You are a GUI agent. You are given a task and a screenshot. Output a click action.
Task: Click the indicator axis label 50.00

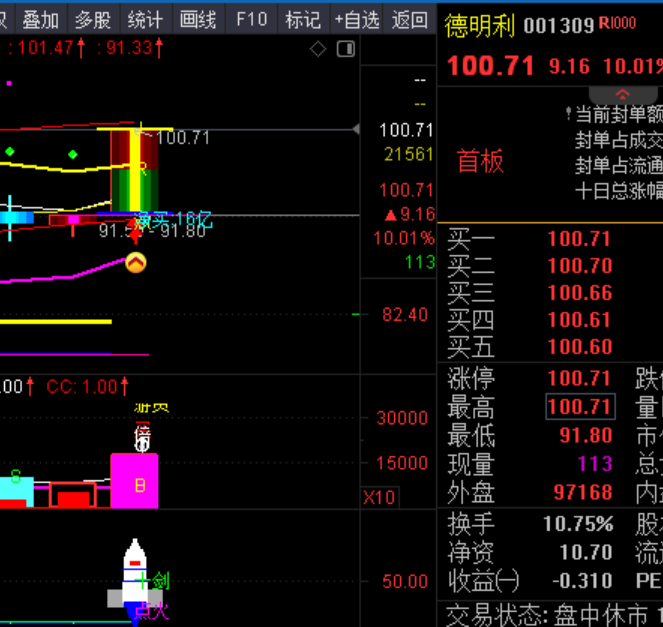[405, 582]
